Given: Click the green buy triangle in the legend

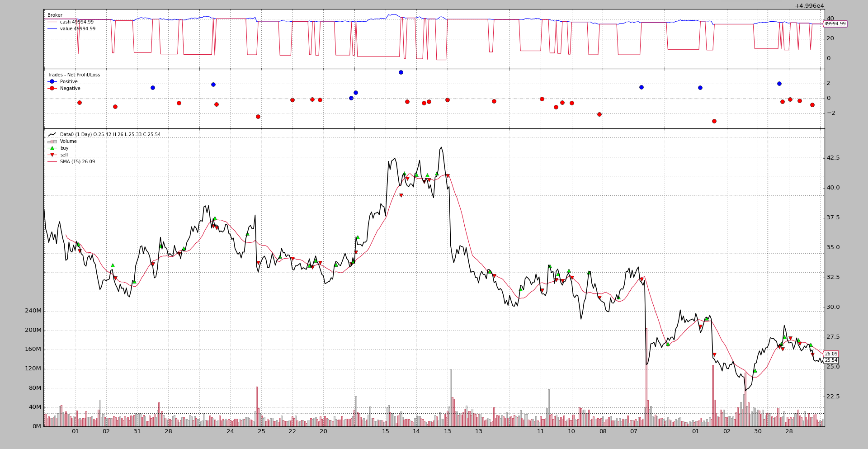Looking at the screenshot, I should click(52, 148).
